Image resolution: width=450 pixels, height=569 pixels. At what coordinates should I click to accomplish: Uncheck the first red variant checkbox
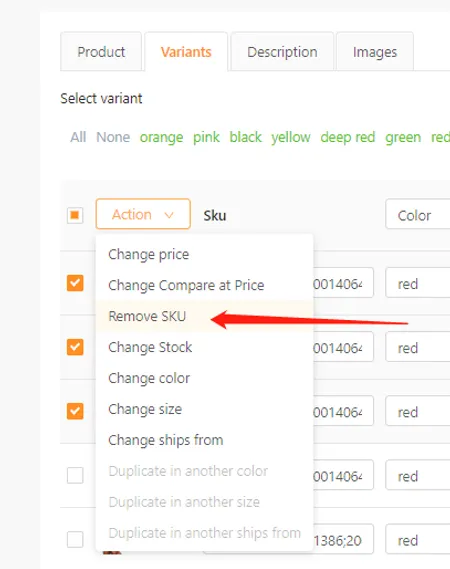pyautogui.click(x=75, y=283)
